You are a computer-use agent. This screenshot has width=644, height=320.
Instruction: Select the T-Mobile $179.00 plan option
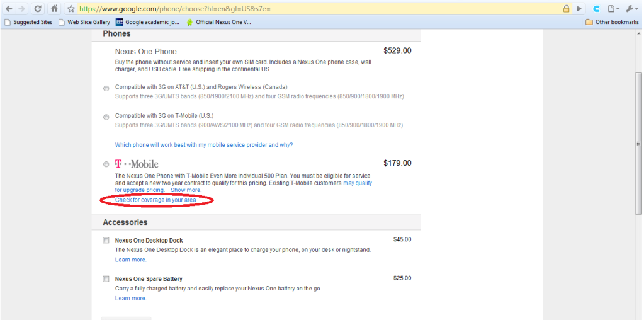(x=106, y=164)
